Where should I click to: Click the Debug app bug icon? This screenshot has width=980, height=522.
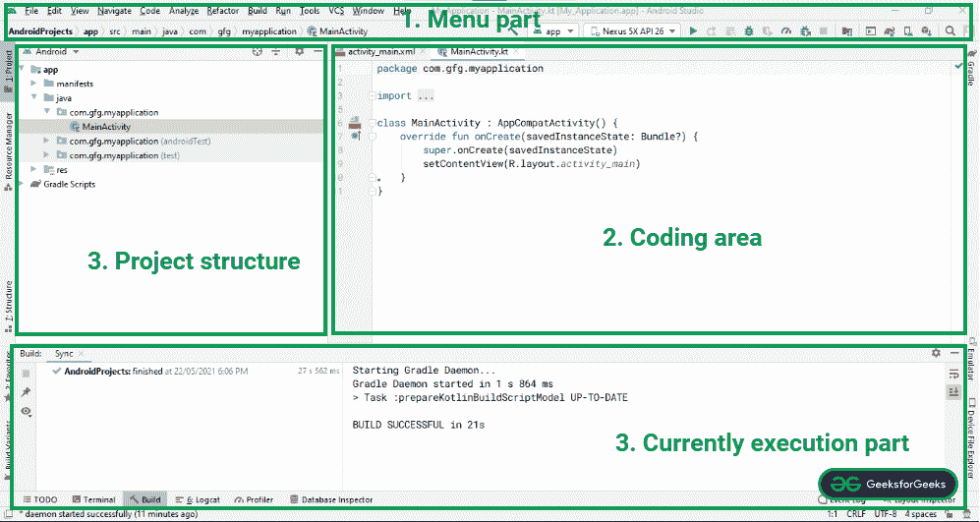tap(750, 31)
